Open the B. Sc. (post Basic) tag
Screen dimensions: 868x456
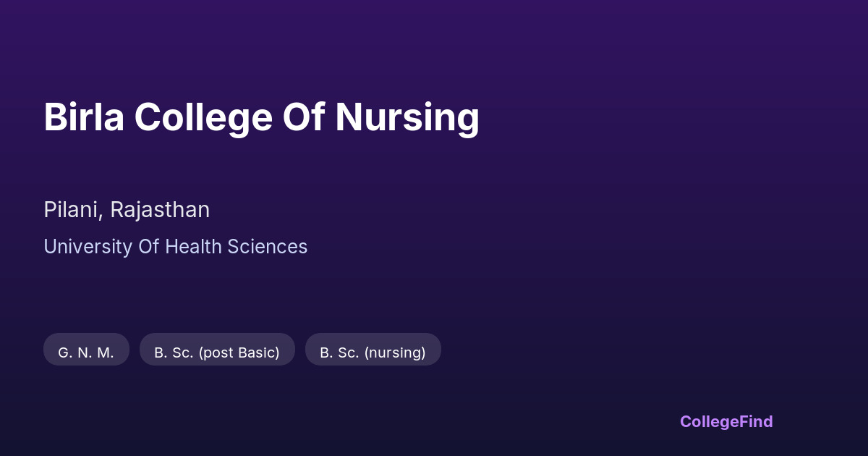tap(217, 352)
